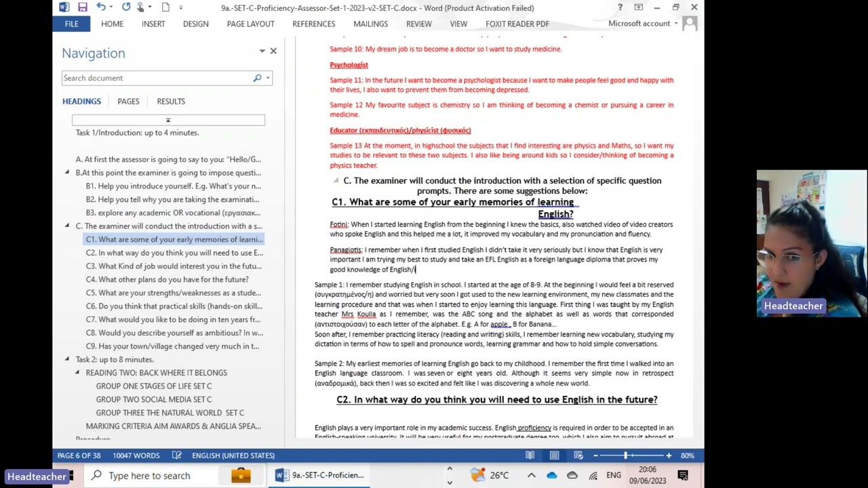Viewport: 868px width, 488px height.
Task: Go to heading 'C3. What Kind of job'
Action: click(x=174, y=266)
